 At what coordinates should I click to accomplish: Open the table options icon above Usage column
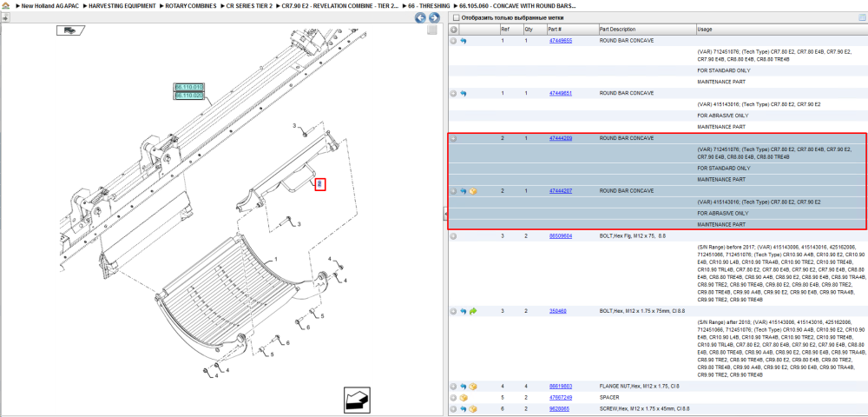click(861, 17)
